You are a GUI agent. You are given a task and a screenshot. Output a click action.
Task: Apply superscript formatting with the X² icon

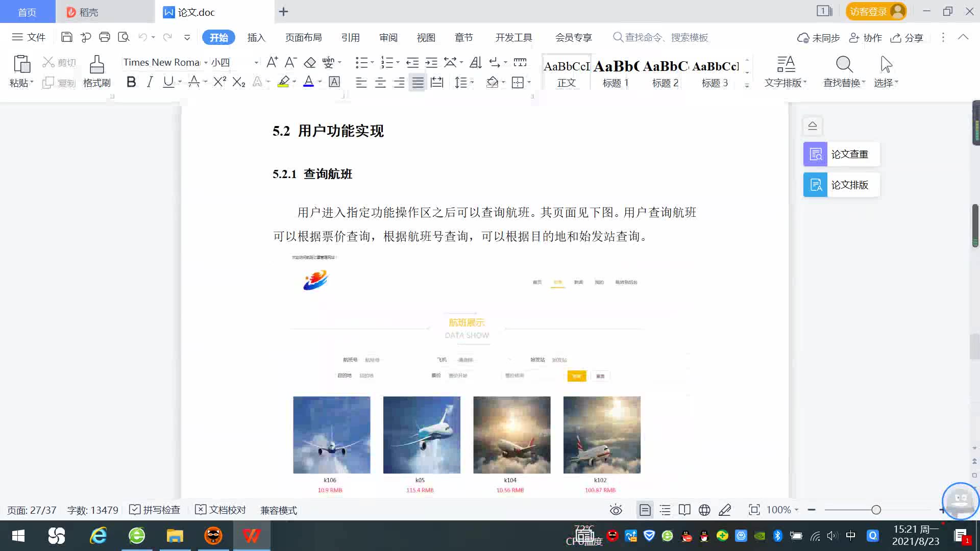[219, 82]
